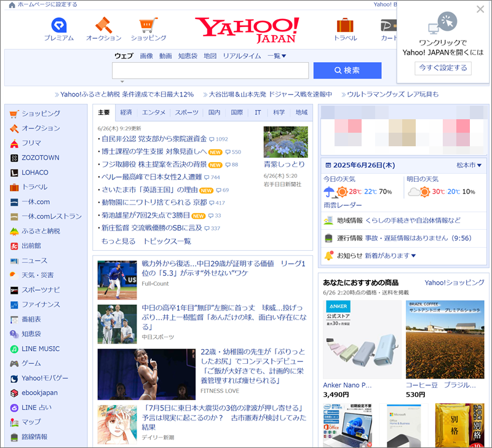Open the Yahoo!モバゲー sidebar icon
The image size is (492, 448).
14,379
